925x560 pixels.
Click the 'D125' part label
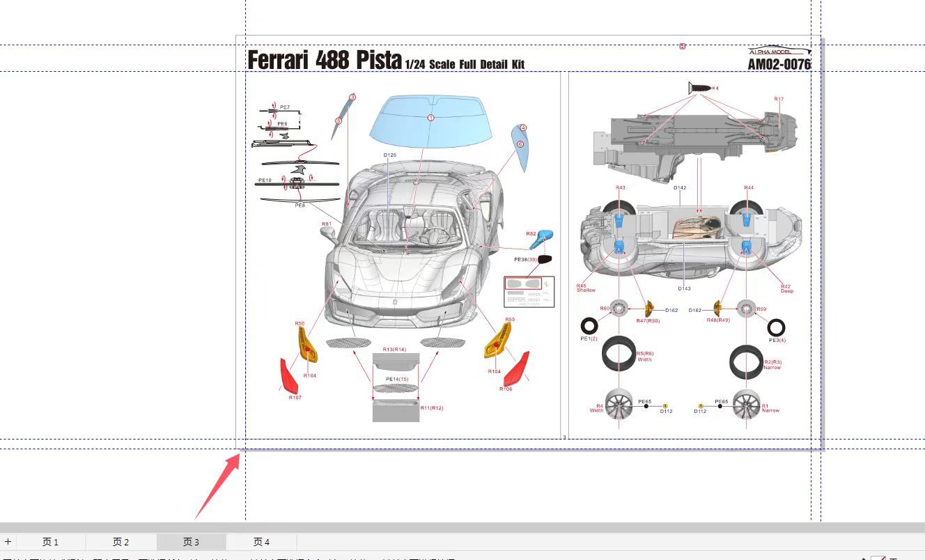389,155
